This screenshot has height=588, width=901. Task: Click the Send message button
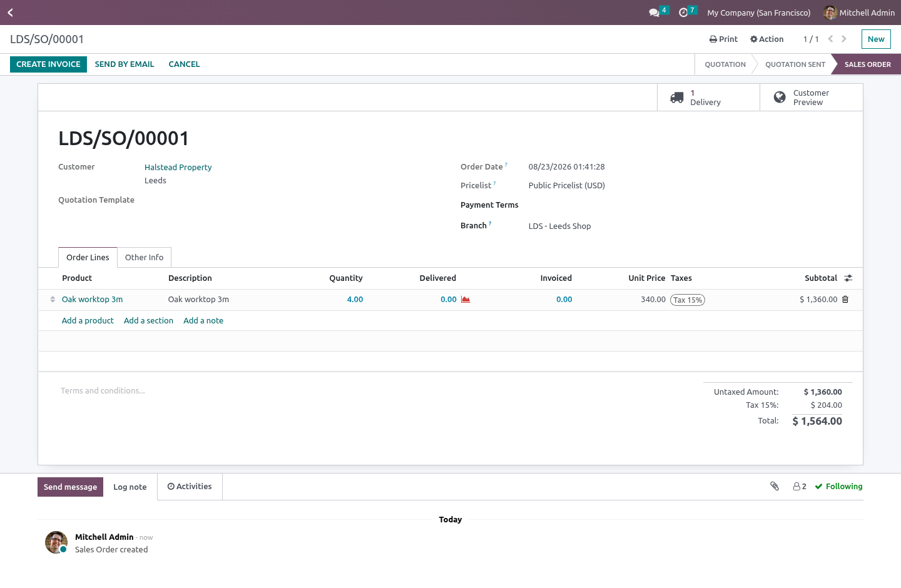70,487
